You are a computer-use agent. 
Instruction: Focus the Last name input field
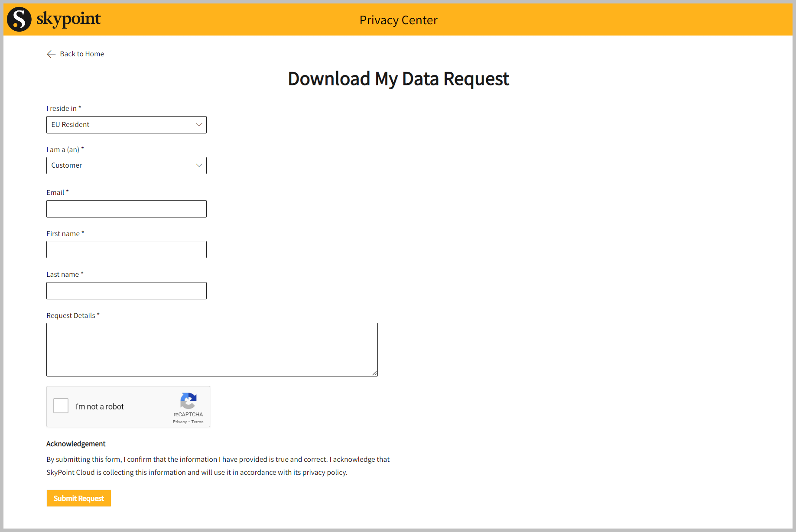(127, 291)
